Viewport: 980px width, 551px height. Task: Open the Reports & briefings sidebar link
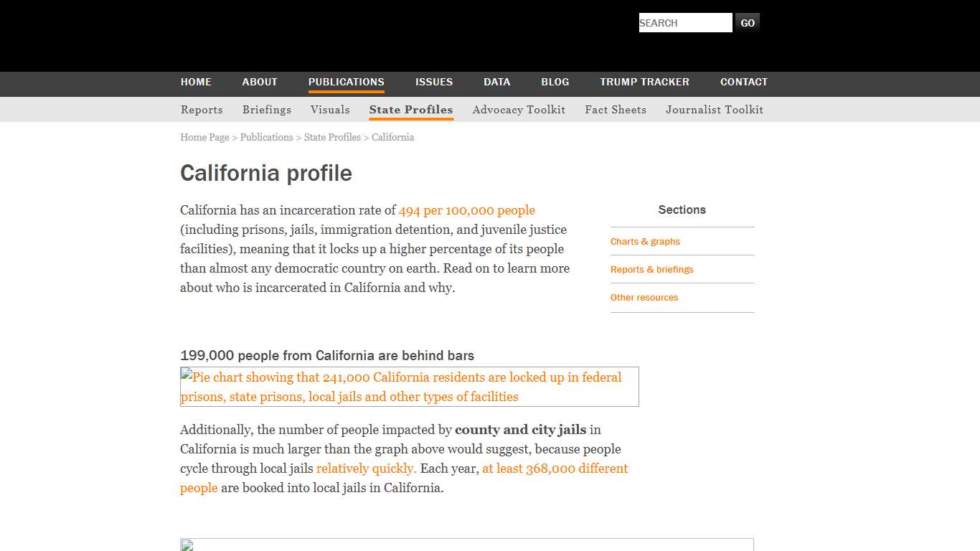click(651, 269)
